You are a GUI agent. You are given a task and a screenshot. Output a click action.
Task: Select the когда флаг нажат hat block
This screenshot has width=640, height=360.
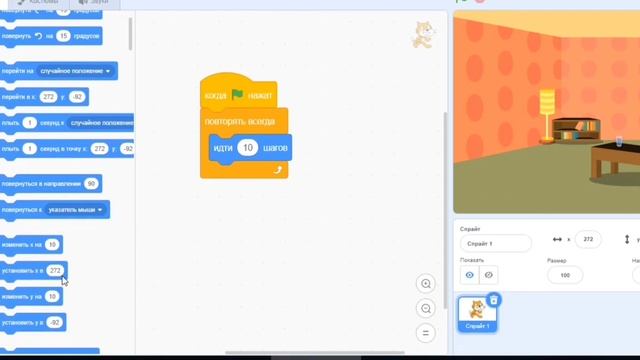click(239, 93)
